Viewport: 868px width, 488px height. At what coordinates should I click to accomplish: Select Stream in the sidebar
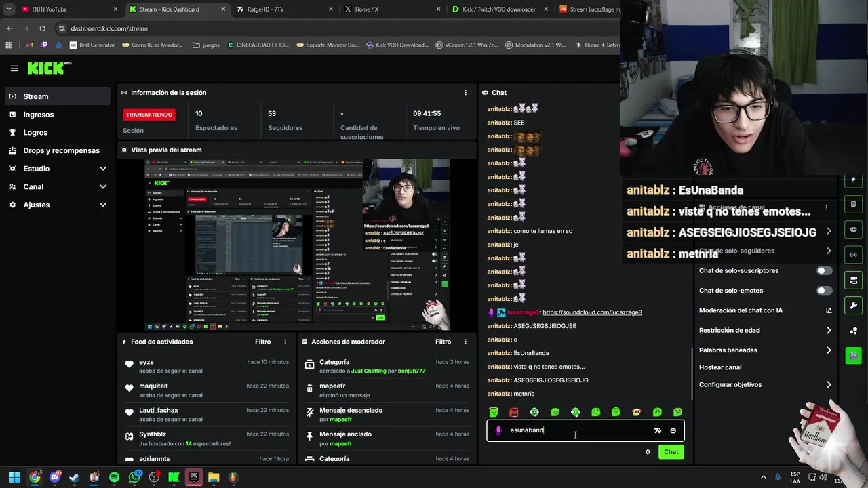click(x=58, y=96)
